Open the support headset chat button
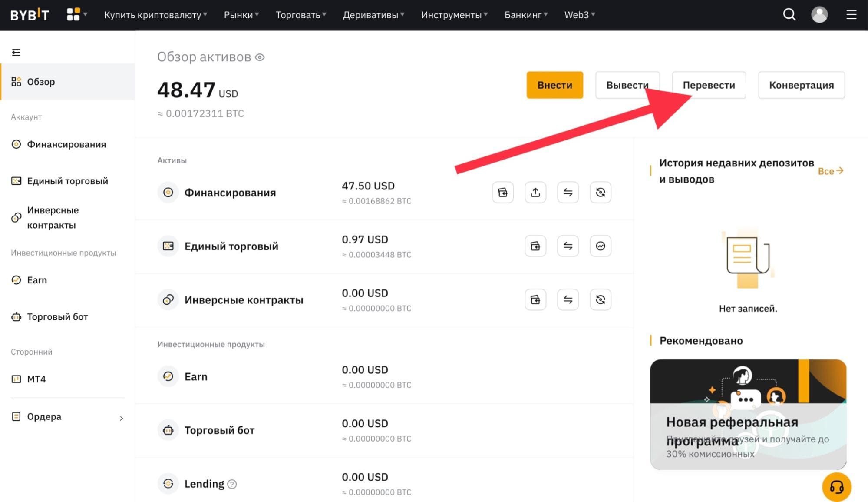 coord(836,487)
